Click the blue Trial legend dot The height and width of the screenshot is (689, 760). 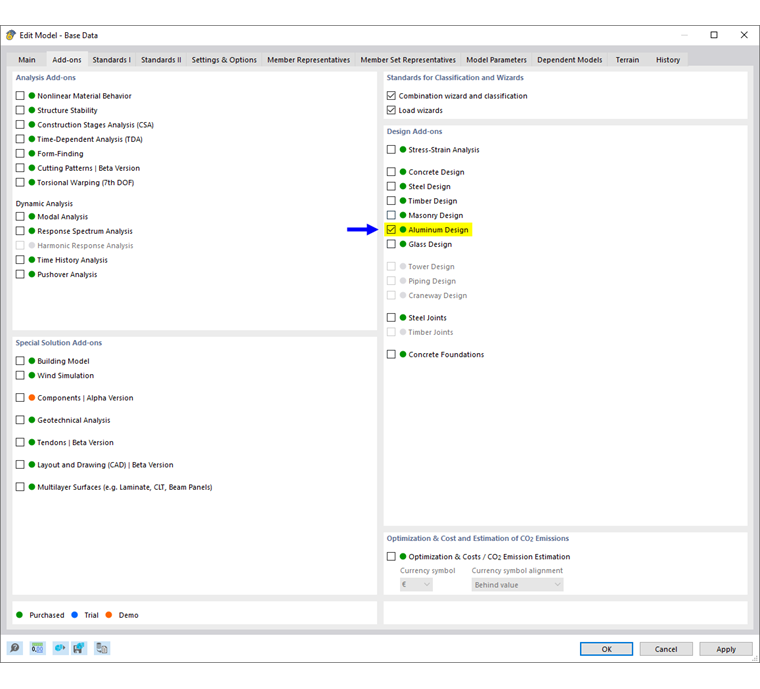75,615
